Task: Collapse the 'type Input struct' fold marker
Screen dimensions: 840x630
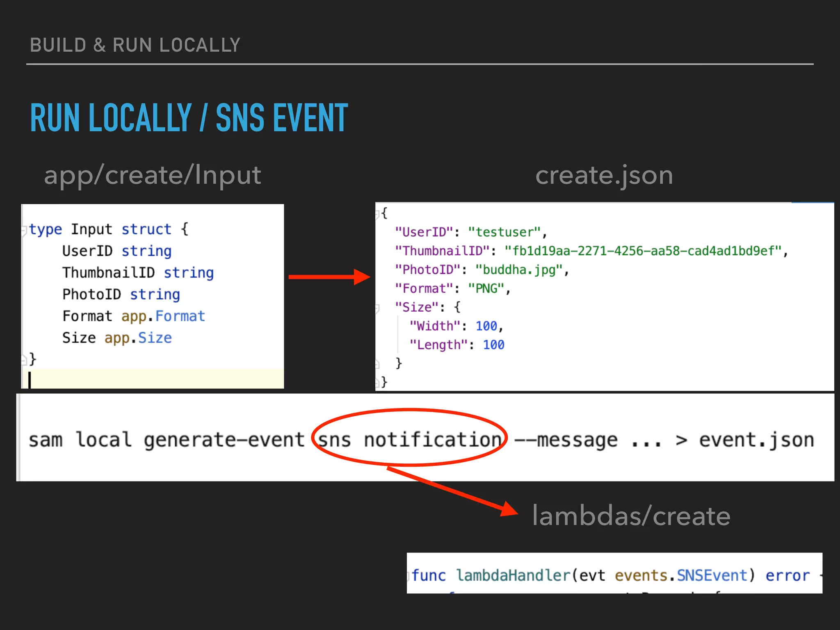Action: point(25,231)
